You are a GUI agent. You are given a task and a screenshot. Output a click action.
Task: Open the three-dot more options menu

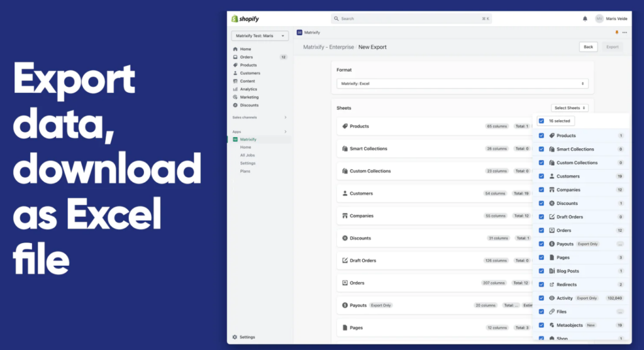point(625,32)
